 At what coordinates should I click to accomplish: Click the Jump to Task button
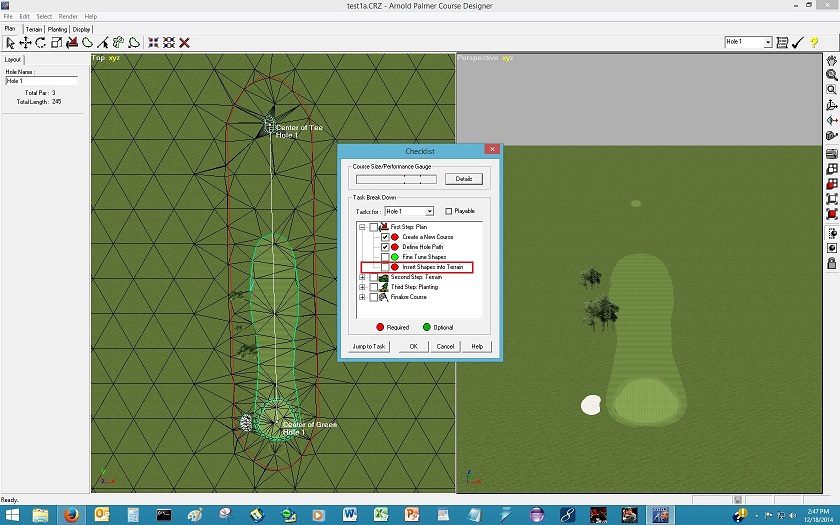(x=369, y=347)
